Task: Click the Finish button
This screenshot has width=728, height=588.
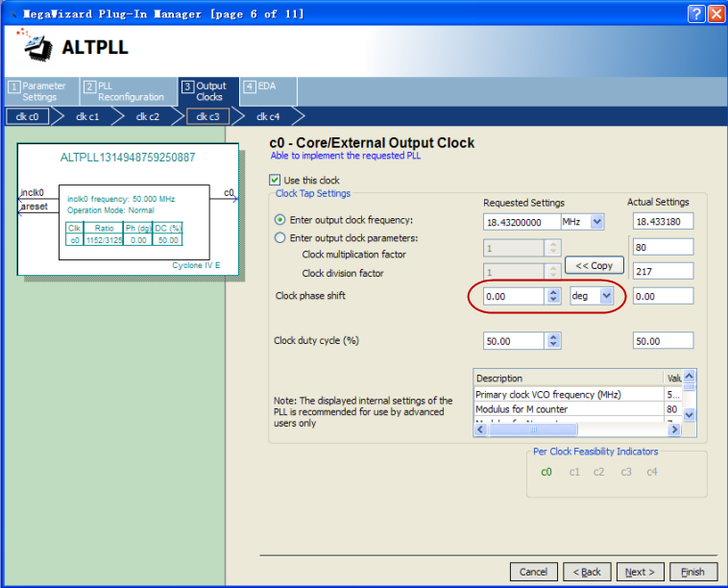Action: coord(693,572)
